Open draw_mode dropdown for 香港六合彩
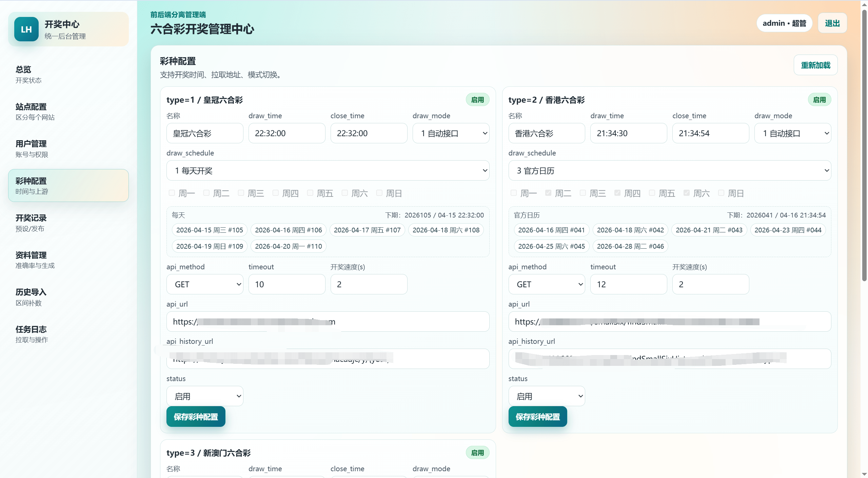 pyautogui.click(x=792, y=133)
